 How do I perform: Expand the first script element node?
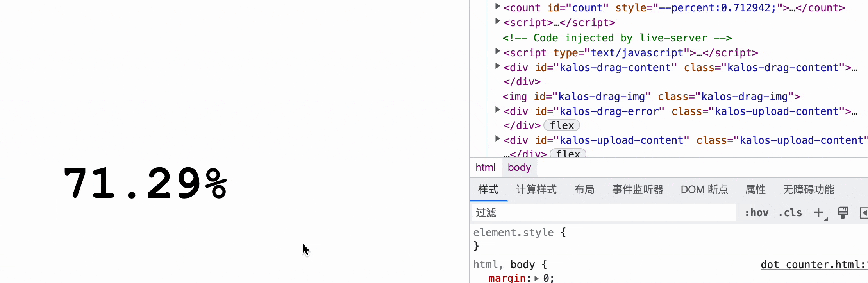[497, 21]
